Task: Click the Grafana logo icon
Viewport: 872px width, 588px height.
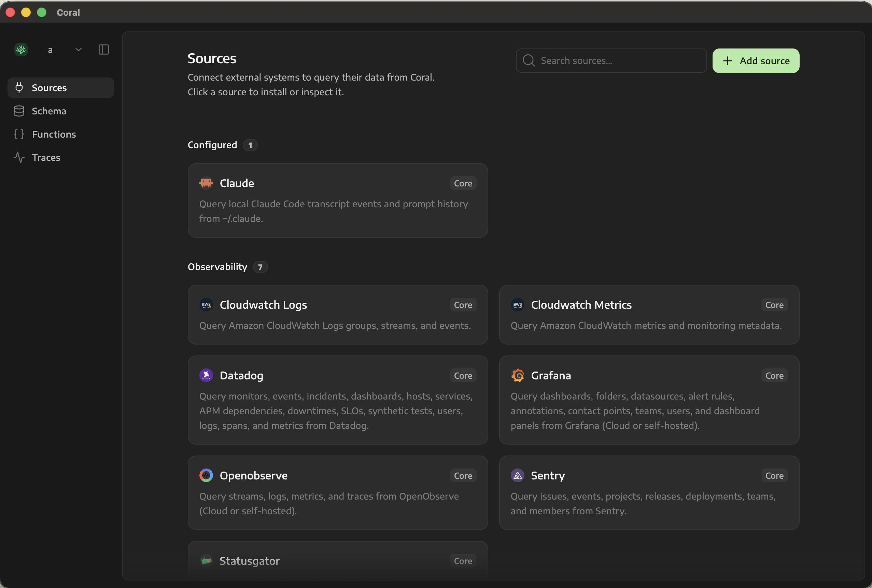Action: click(517, 375)
